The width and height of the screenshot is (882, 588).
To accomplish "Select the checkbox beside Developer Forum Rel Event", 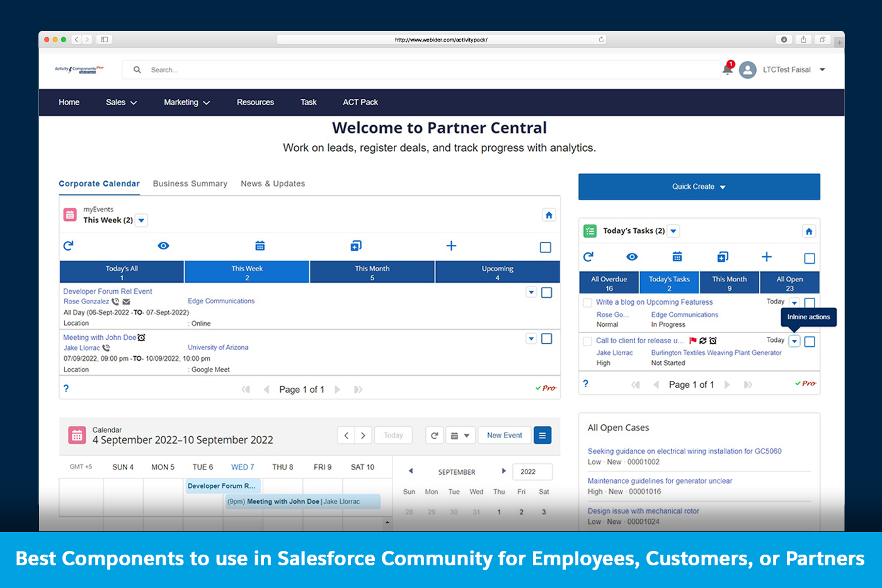I will tap(547, 292).
